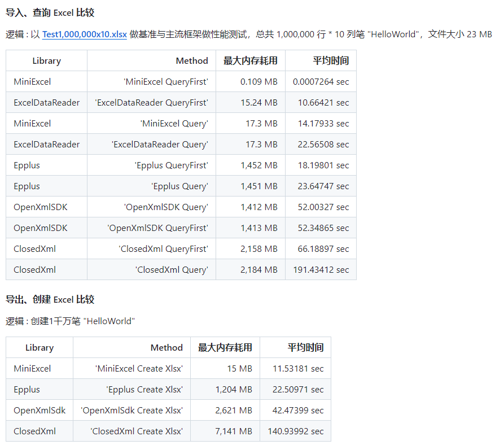This screenshot has height=445, width=504.
Task: Click the 'MiniExcel Create Xlsx' method cell
Action: [139, 369]
